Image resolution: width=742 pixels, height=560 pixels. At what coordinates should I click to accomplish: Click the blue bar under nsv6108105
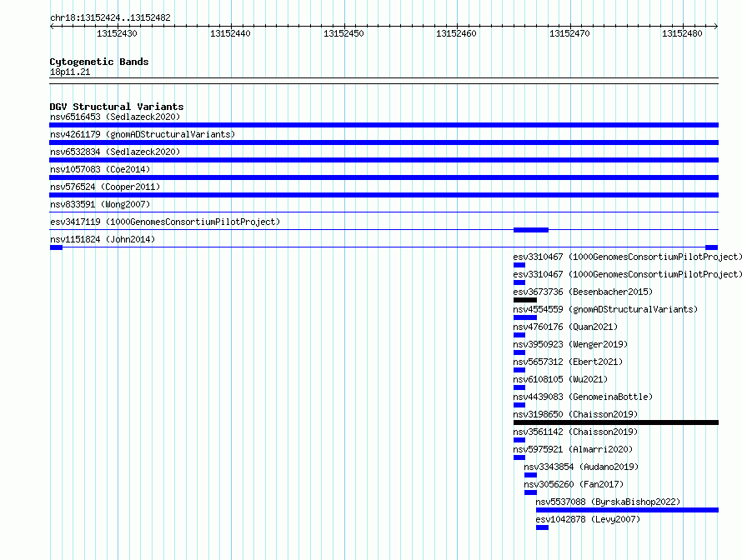point(519,387)
